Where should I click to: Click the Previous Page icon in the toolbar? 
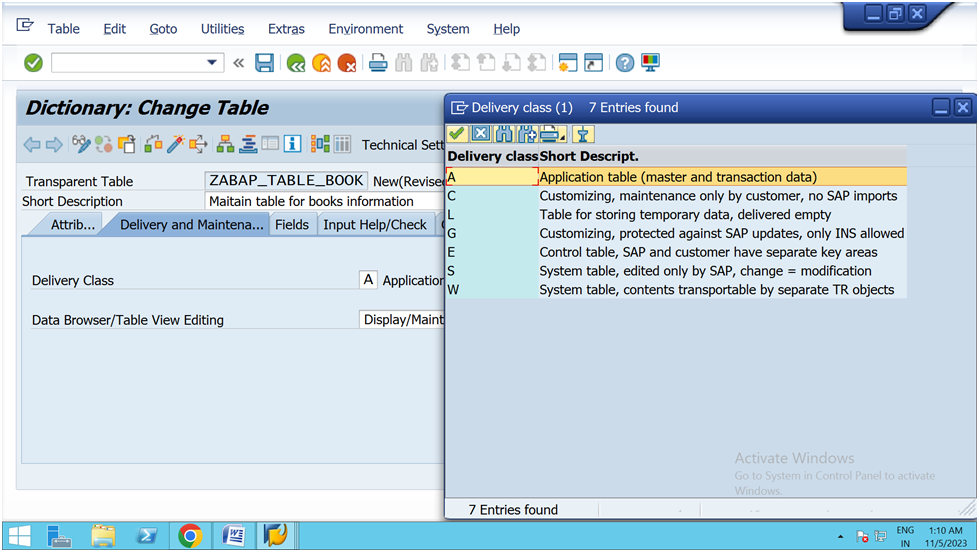[x=486, y=62]
